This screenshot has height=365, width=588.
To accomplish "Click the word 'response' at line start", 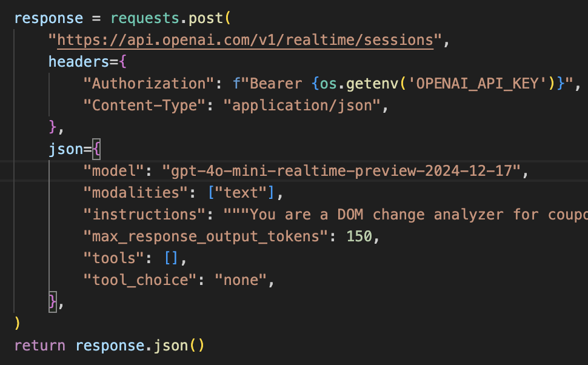I will (x=39, y=18).
